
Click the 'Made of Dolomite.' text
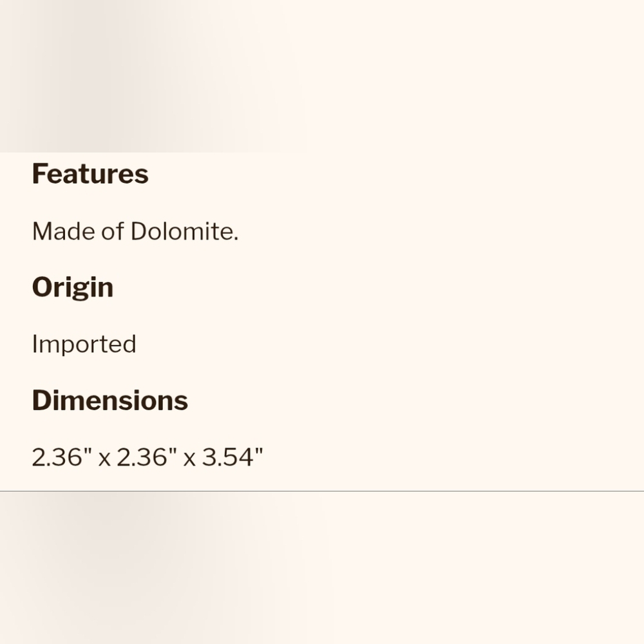[135, 231]
